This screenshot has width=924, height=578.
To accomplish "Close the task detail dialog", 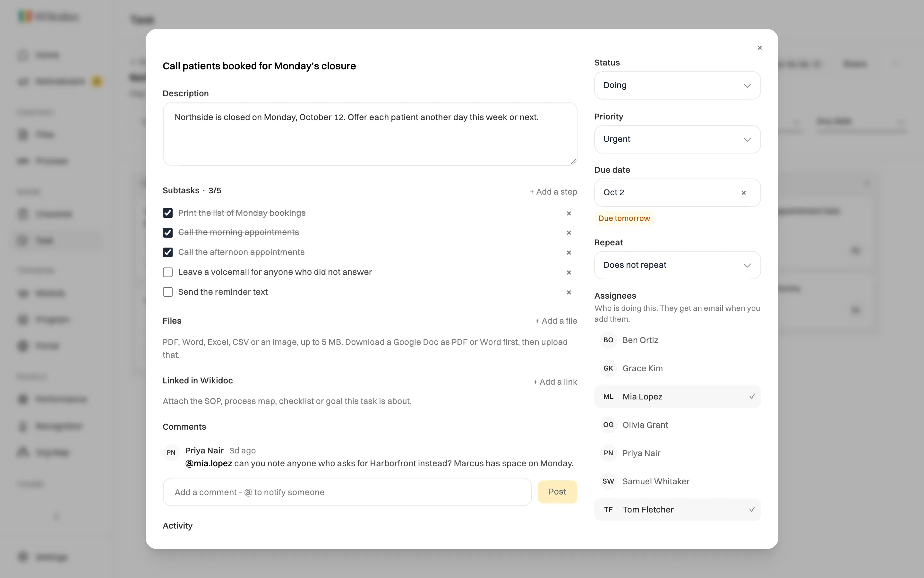I will coord(759,48).
